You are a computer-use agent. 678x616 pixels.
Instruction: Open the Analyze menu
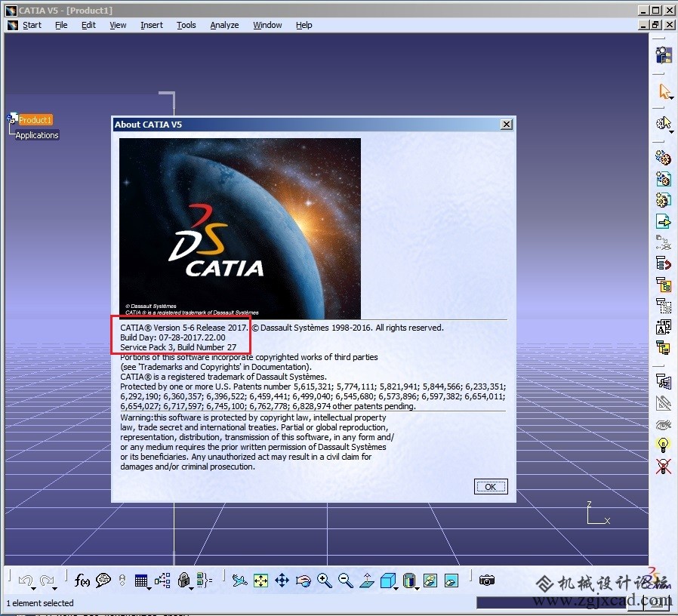tap(224, 25)
